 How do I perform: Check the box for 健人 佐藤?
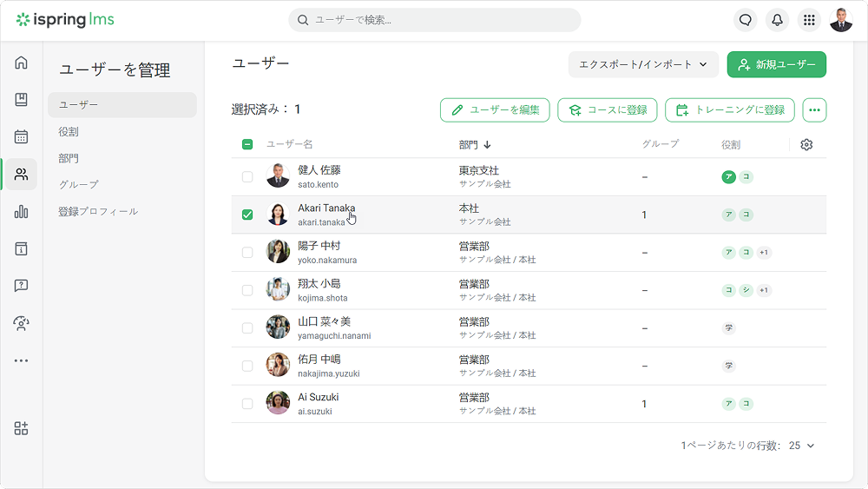click(x=247, y=177)
